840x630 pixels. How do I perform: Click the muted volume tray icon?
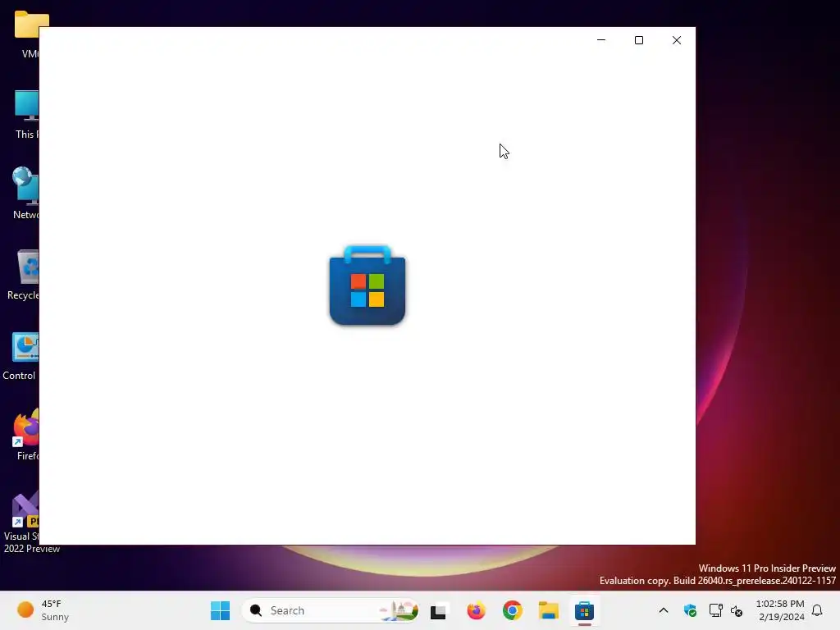(737, 610)
